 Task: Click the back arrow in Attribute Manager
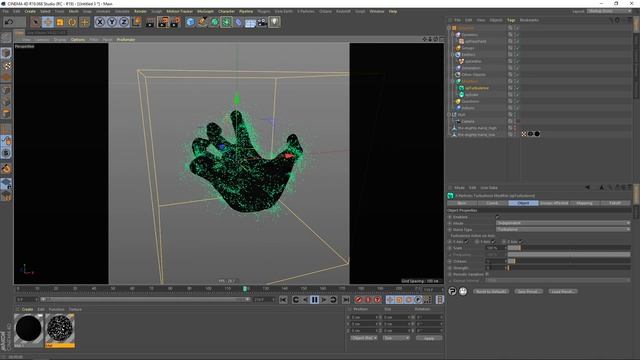point(587,187)
